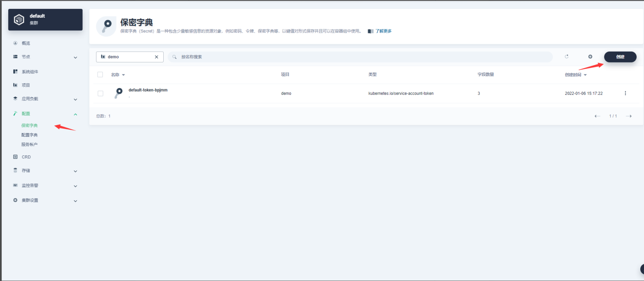Clear the demo project filter
The height and width of the screenshot is (281, 644).
coord(156,57)
